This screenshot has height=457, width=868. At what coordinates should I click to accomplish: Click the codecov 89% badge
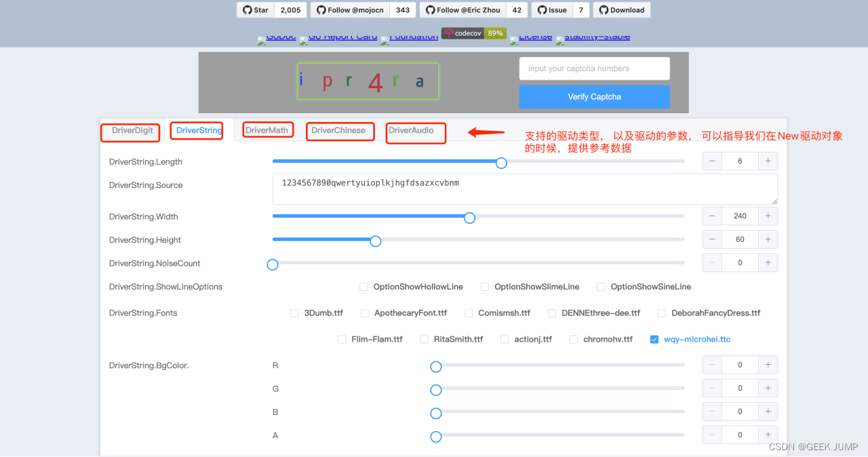(473, 33)
